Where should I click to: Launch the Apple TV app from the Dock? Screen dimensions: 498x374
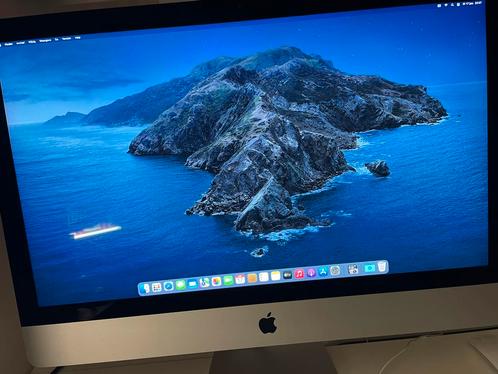[287, 275]
